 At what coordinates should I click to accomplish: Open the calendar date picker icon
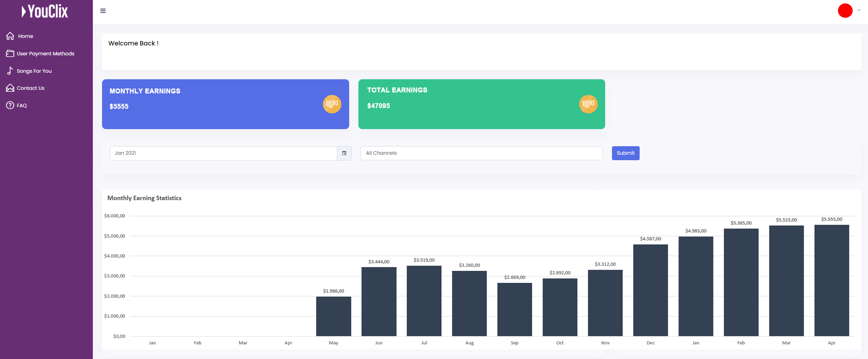(x=344, y=153)
